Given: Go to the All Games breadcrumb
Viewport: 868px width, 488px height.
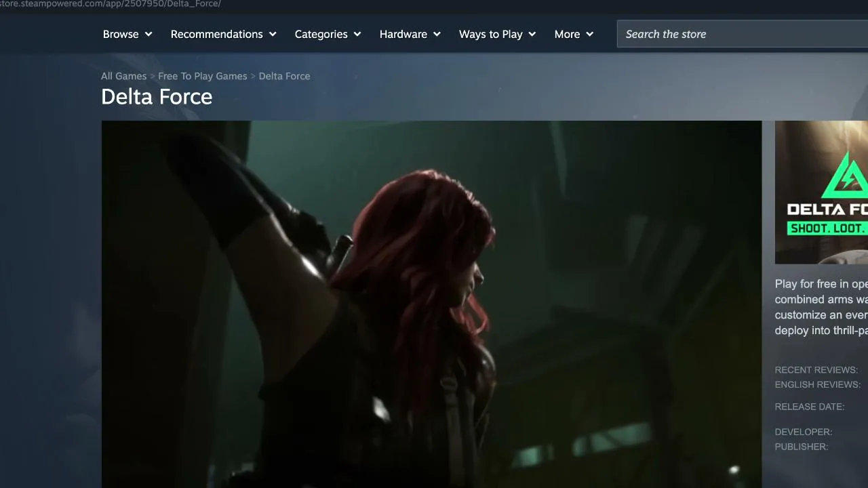Looking at the screenshot, I should (x=123, y=76).
